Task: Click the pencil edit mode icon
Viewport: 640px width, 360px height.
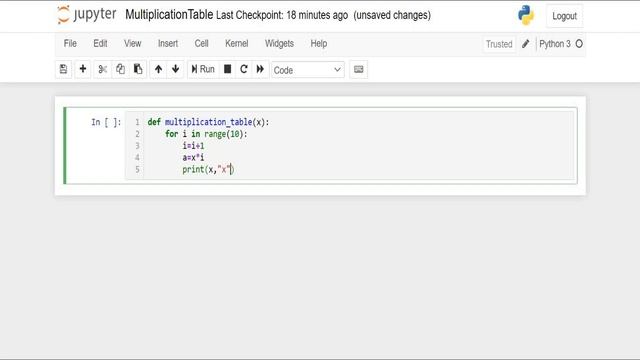Action: [526, 44]
